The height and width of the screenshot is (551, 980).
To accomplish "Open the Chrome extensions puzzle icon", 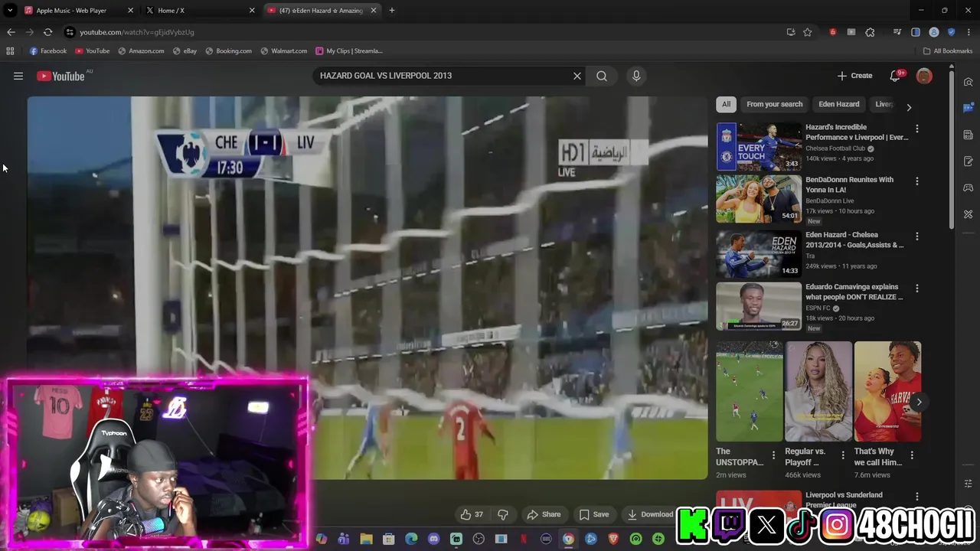I will pos(870,32).
